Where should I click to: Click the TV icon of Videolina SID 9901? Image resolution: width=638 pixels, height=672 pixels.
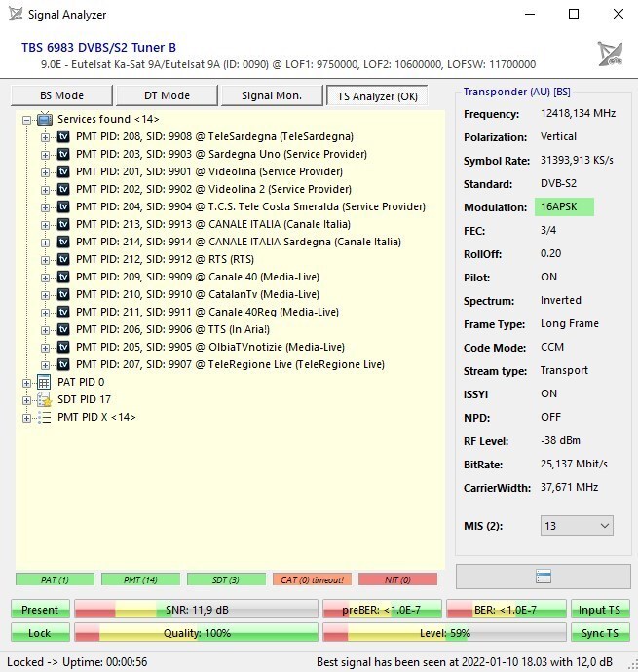tap(63, 171)
